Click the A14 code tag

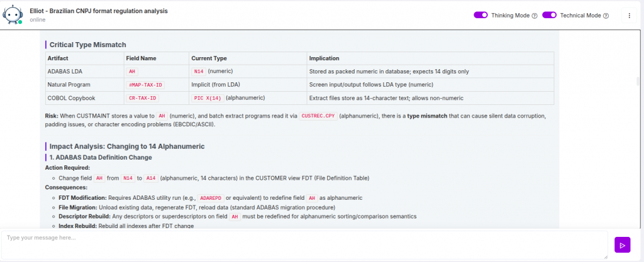[151, 178]
